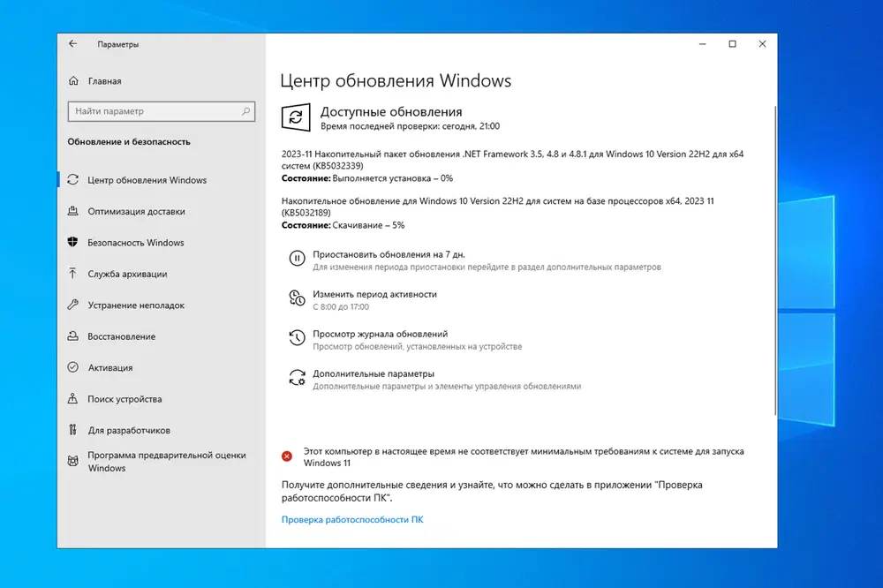
Task: Select the Центр обновления Windows sync icon
Action: (x=72, y=180)
